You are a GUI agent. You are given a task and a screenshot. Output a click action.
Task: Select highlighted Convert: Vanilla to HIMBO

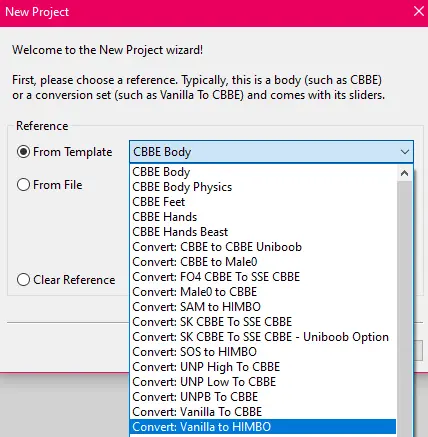click(x=263, y=427)
